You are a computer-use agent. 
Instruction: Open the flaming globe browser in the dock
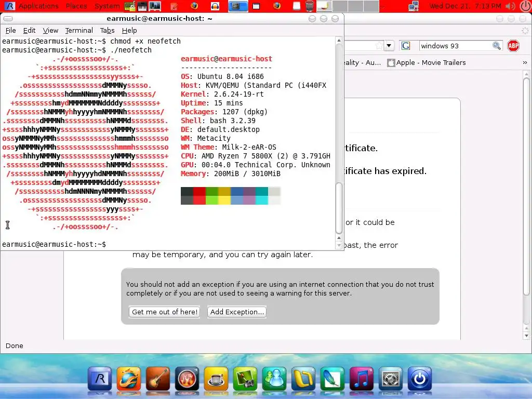point(129,379)
